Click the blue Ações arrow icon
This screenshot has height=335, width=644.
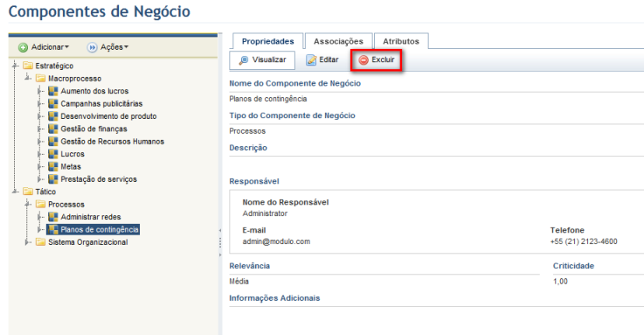pos(92,48)
